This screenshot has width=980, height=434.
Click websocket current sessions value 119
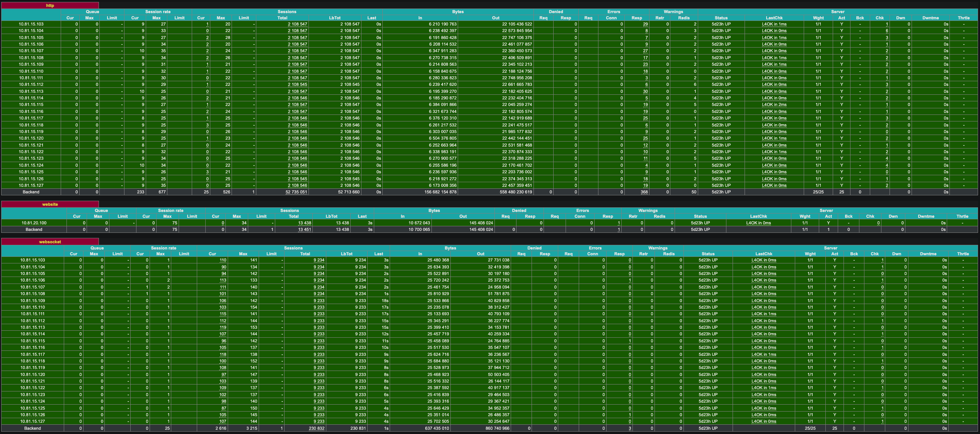[223, 328]
